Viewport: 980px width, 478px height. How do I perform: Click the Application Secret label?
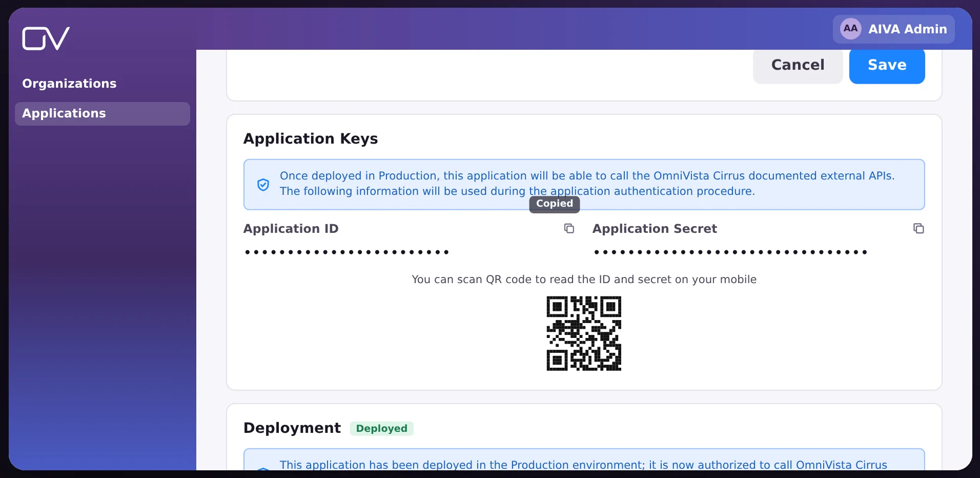(655, 229)
